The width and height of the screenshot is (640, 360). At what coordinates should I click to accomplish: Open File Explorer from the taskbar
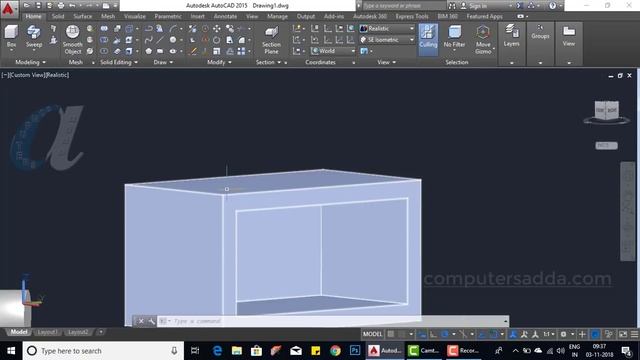(x=237, y=351)
